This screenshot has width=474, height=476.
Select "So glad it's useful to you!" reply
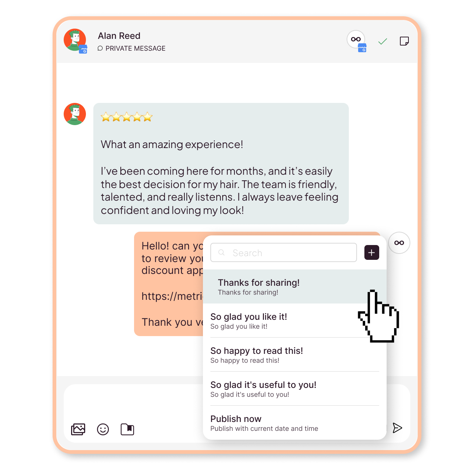tap(295, 389)
